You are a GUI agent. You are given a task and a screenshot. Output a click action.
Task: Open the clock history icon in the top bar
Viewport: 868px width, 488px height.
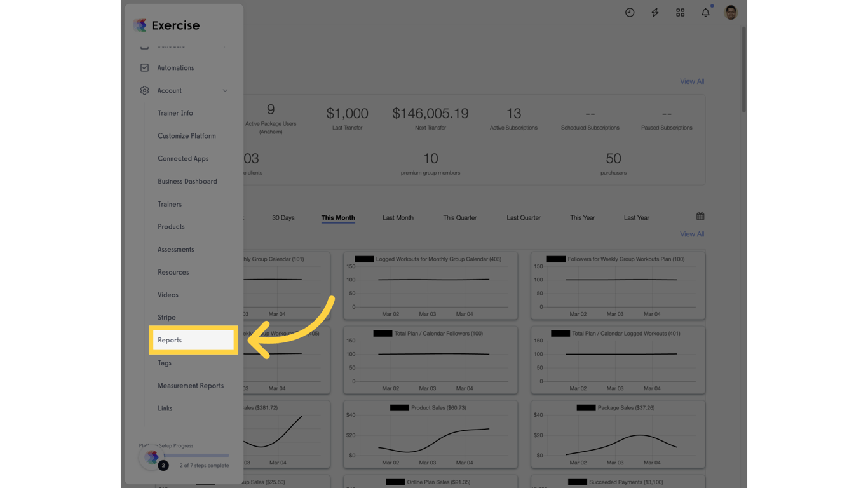click(630, 12)
